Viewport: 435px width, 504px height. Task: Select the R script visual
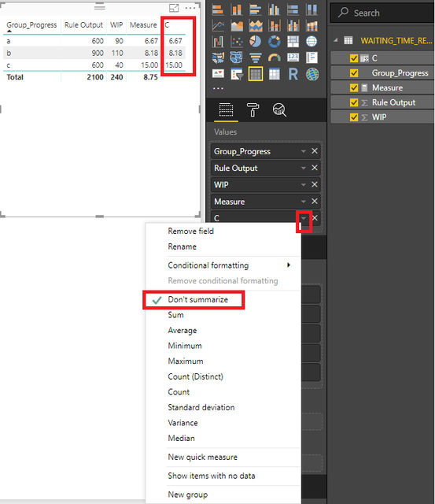tap(293, 74)
